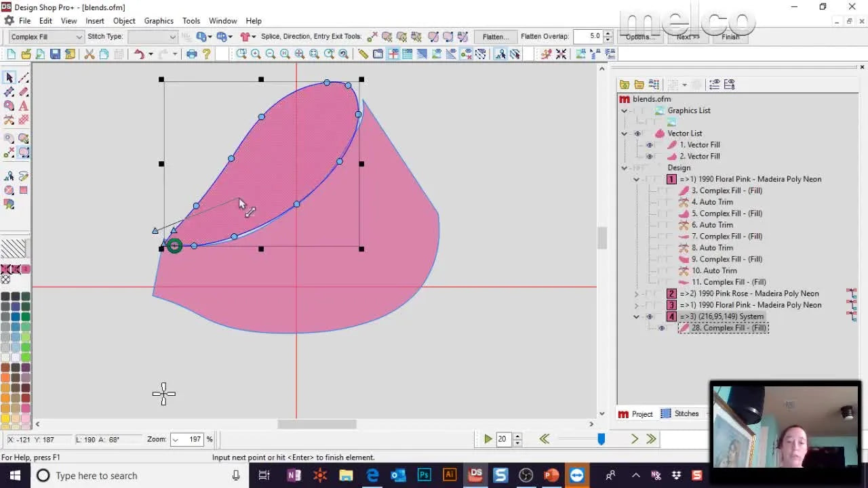
Task: Select the Lettering 'A' tool
Action: tap(24, 106)
